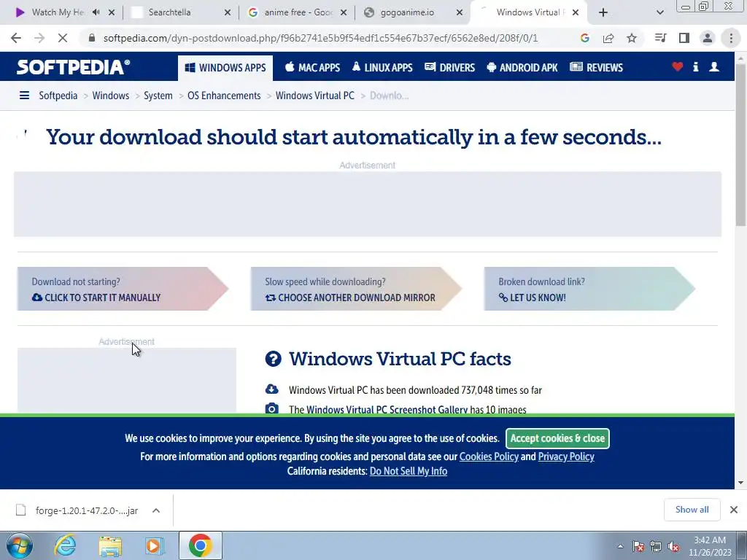Go to the System breadcrumb
The width and height of the screenshot is (747, 560).
tap(158, 96)
